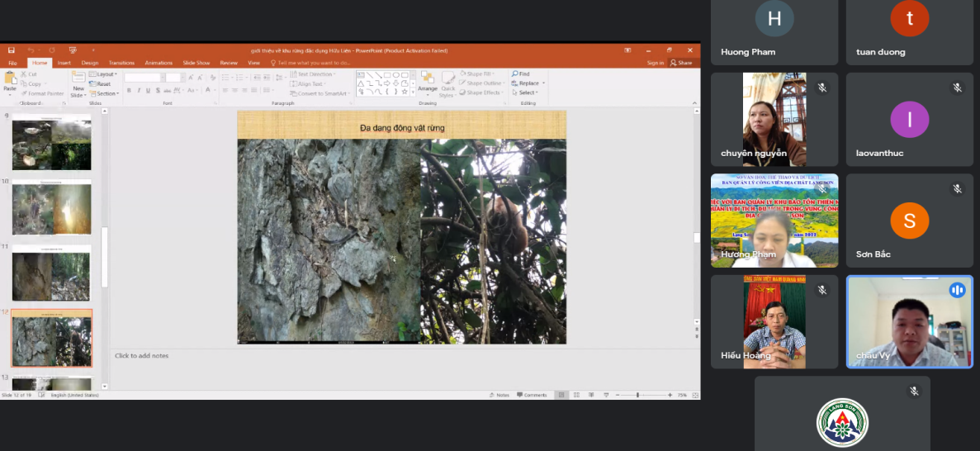Open the Transitions tab

tap(121, 63)
